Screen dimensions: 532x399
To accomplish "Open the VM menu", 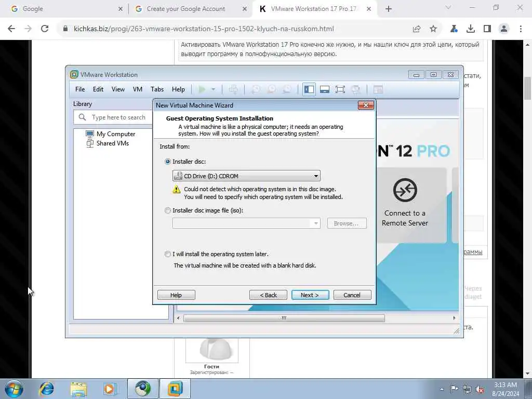I will click(x=137, y=89).
